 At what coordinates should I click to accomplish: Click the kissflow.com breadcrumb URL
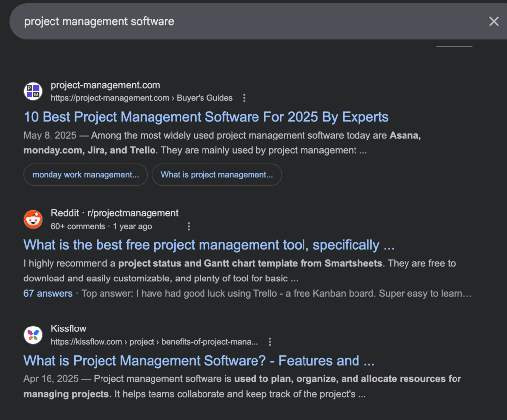click(154, 342)
